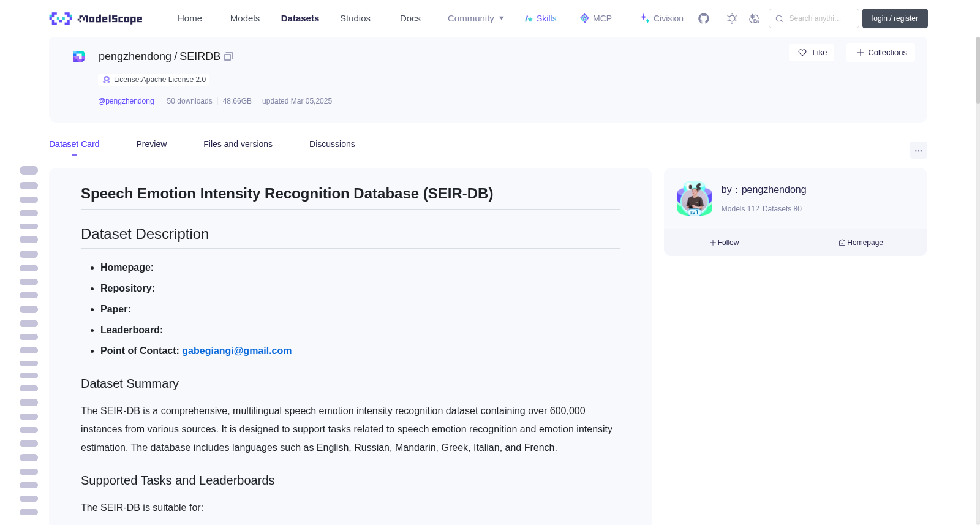
Task: Open the @pengzhendong profile link
Action: click(126, 101)
